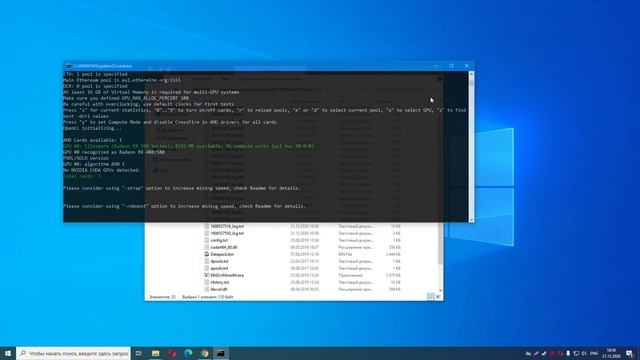Image resolution: width=640 pixels, height=360 pixels.
Task: Minimize the cmd console window
Action: click(436, 66)
